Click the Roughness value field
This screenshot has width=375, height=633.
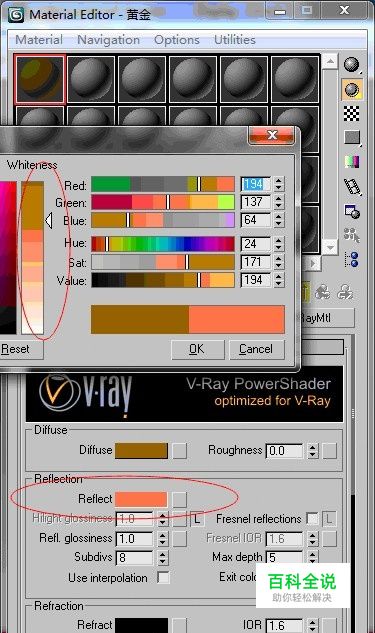tap(284, 451)
